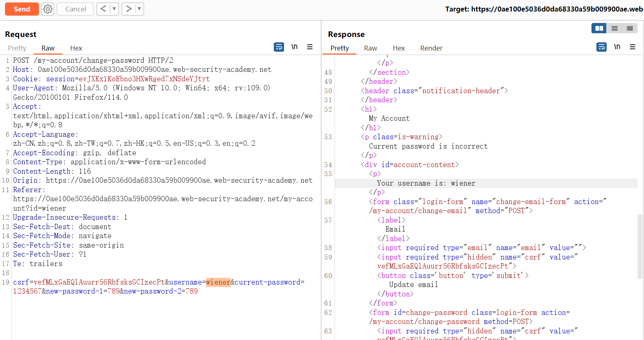The height and width of the screenshot is (340, 644).
Task: Expand the back history dropdown arrow
Action: coord(114,9)
